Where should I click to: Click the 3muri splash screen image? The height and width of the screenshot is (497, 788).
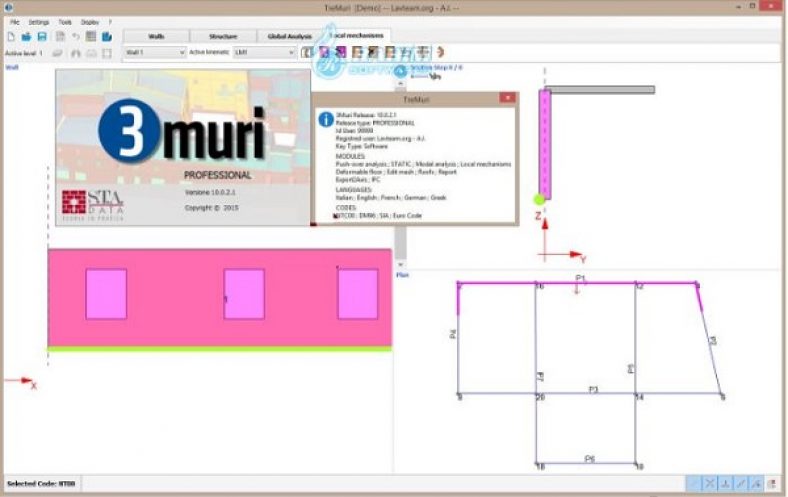tap(183, 148)
